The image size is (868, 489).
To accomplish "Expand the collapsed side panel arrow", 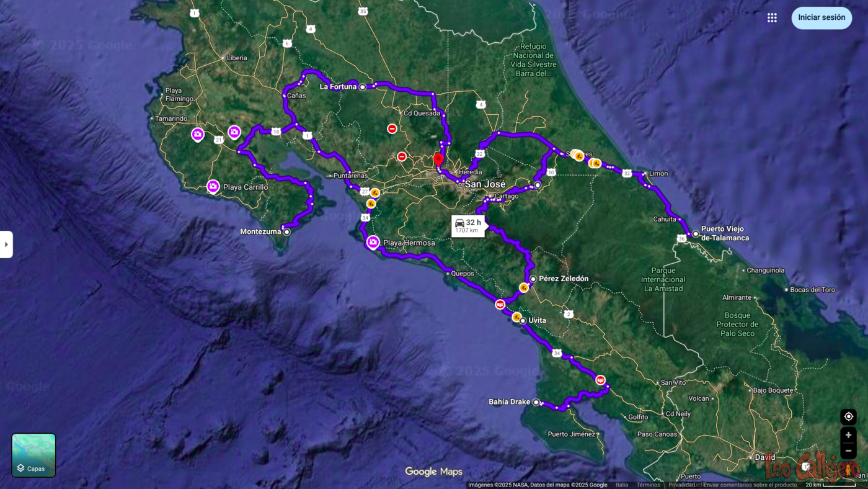I will [x=6, y=244].
